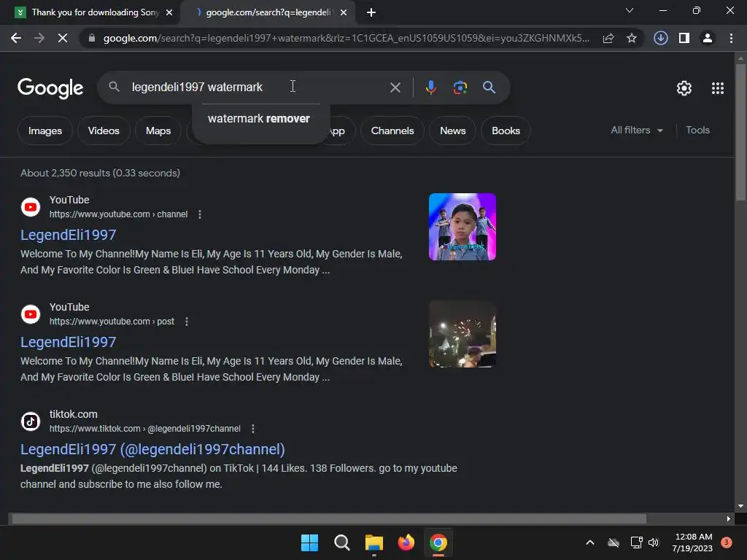747x560 pixels.
Task: Open more options for tiktok.com result
Action: [253, 429]
